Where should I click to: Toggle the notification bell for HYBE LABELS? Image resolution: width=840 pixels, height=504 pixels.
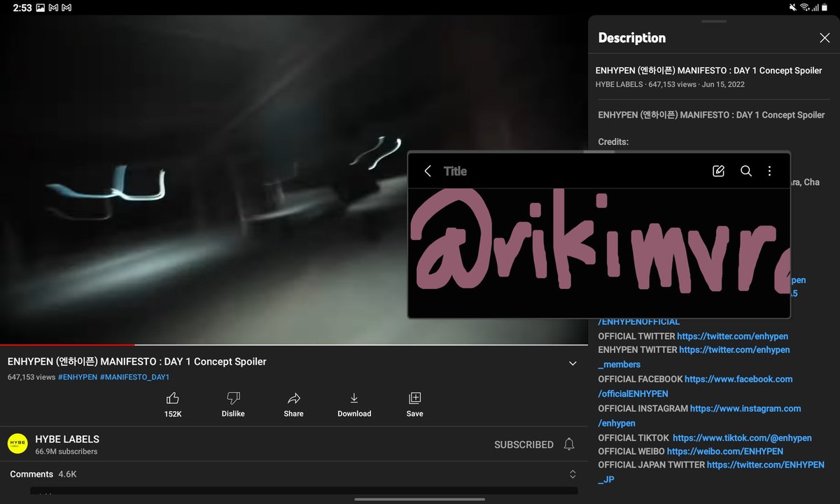tap(570, 444)
